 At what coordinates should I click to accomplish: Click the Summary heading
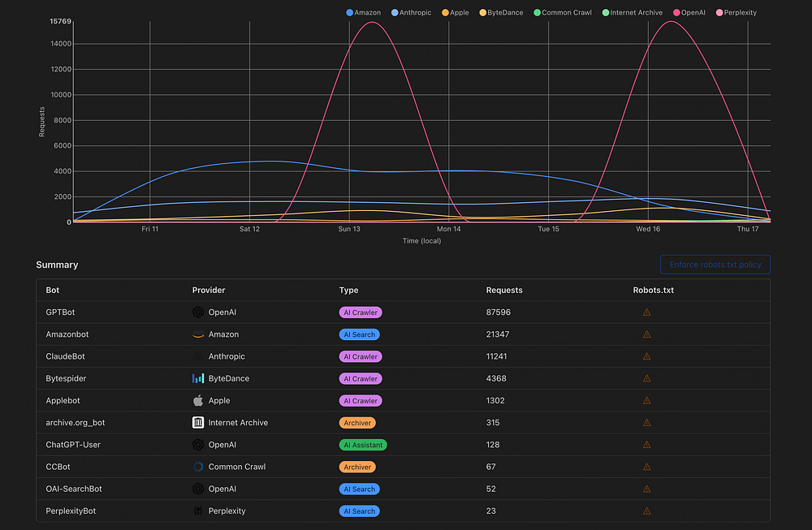coord(57,265)
